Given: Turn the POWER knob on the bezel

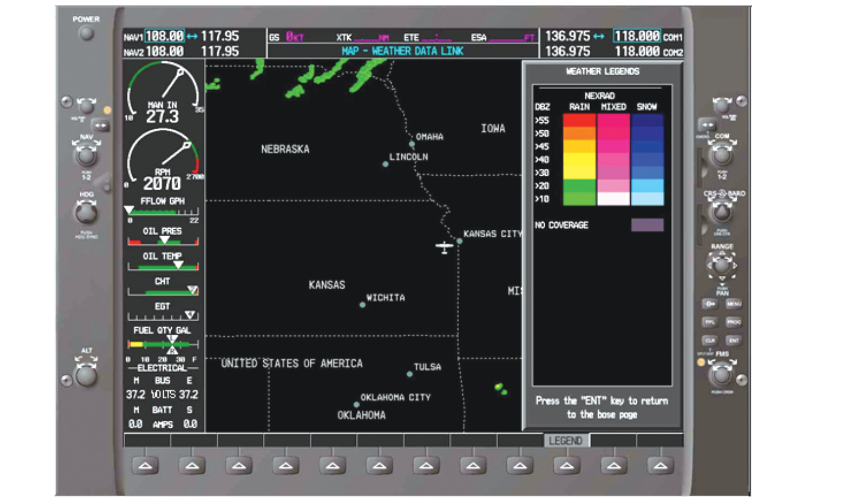Looking at the screenshot, I should (x=86, y=34).
